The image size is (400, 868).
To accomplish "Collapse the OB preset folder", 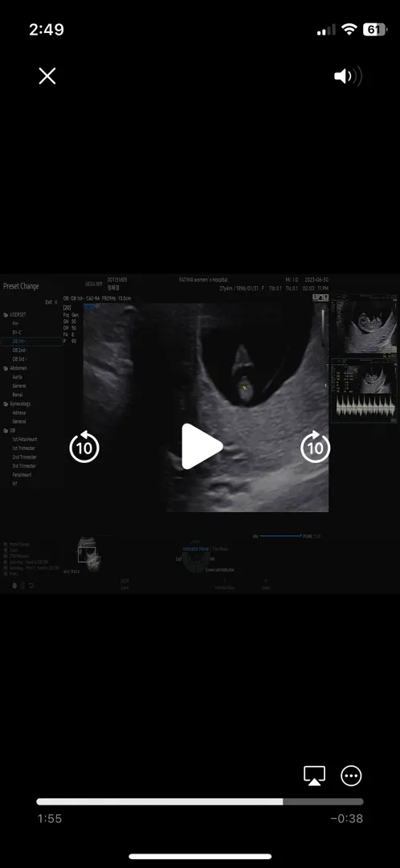I will click(10, 430).
